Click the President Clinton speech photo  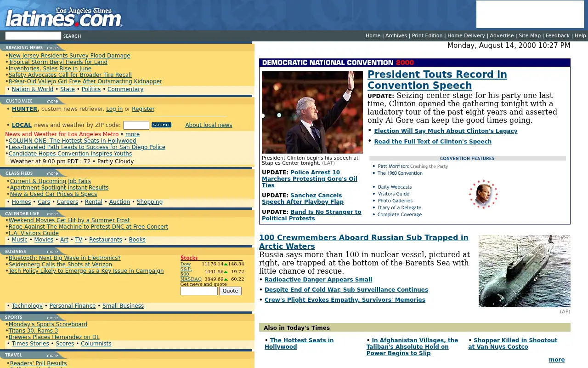(x=312, y=112)
